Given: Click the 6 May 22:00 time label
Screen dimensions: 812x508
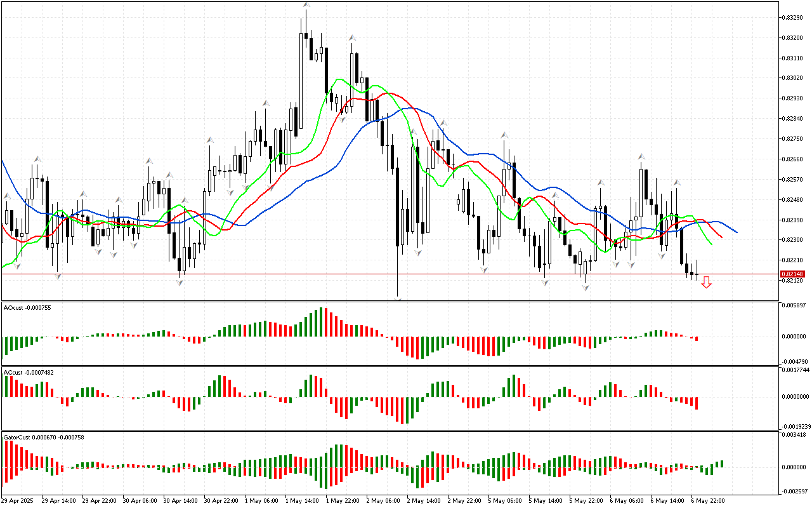Looking at the screenshot, I should coord(709,500).
